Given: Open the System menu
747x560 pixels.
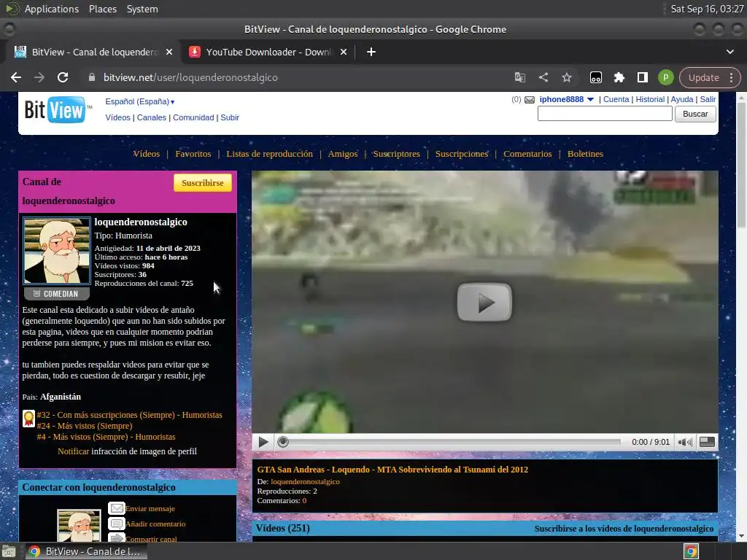Looking at the screenshot, I should pos(142,9).
